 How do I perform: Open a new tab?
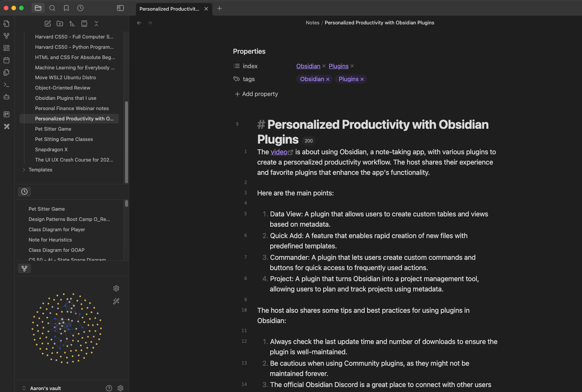pos(220,8)
